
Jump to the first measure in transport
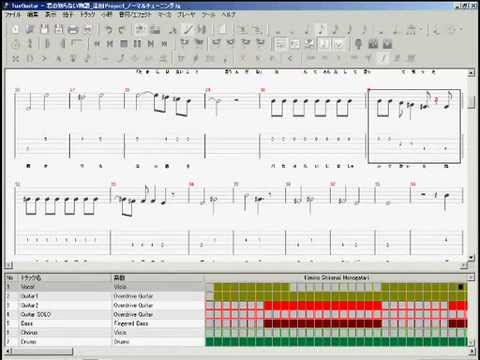point(97,44)
